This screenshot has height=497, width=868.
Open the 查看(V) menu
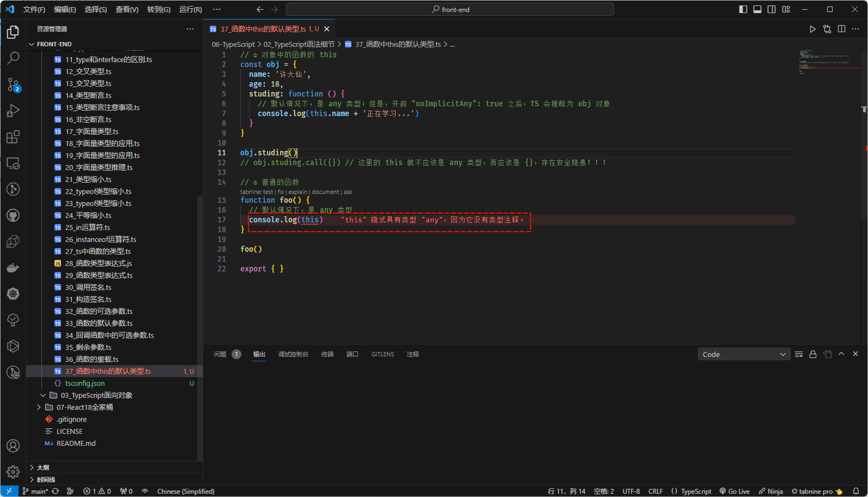[x=127, y=9]
